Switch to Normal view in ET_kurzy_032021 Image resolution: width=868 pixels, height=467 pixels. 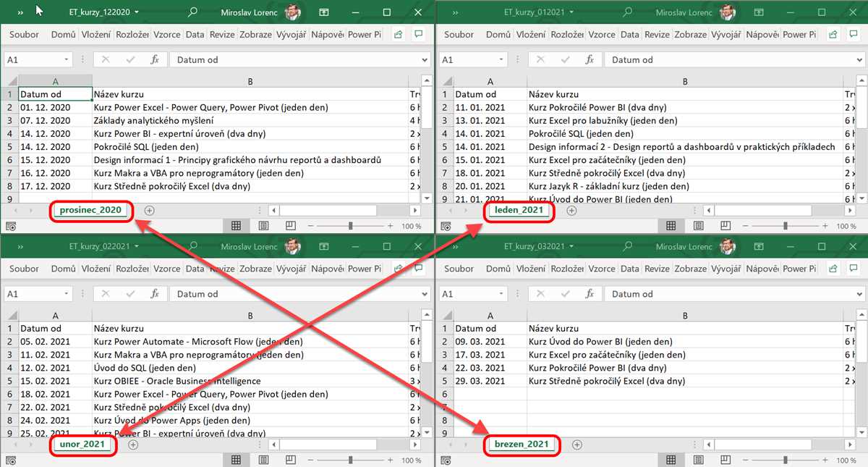[x=671, y=460]
